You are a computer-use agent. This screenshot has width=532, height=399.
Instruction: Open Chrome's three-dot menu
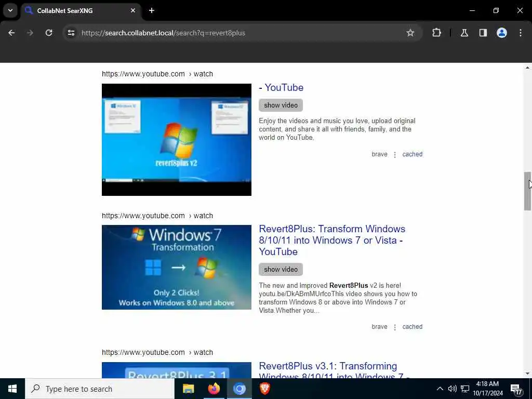pyautogui.click(x=520, y=33)
